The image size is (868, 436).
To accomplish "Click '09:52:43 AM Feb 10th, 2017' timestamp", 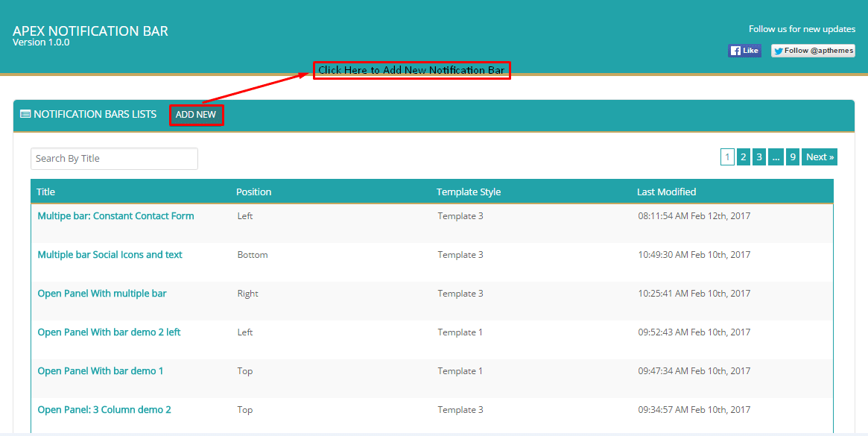I will pyautogui.click(x=694, y=332).
